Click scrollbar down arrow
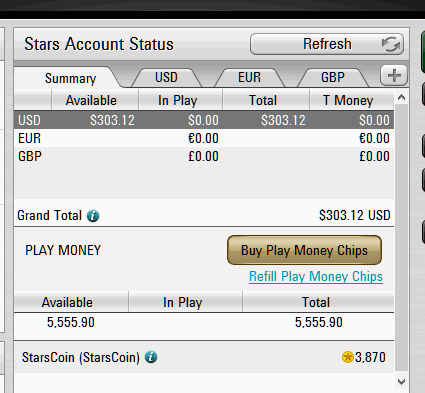Screen dimensions: 425x393 pyautogui.click(x=401, y=381)
